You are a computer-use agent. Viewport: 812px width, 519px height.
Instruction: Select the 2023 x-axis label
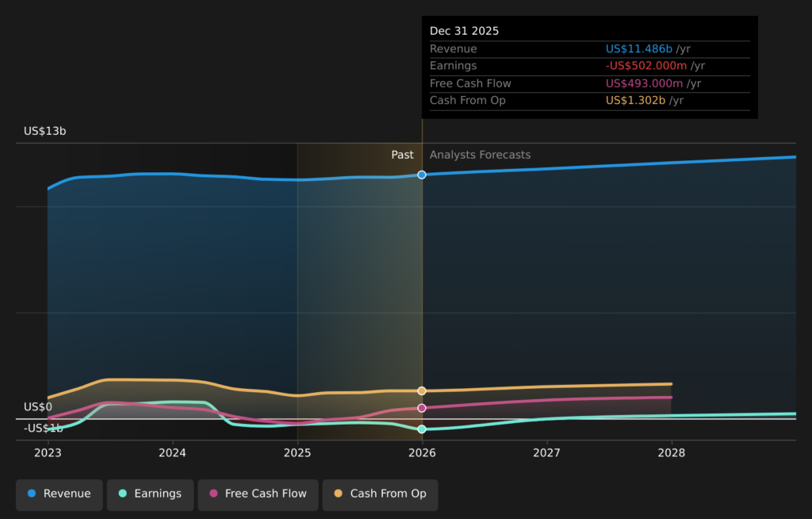click(x=48, y=452)
